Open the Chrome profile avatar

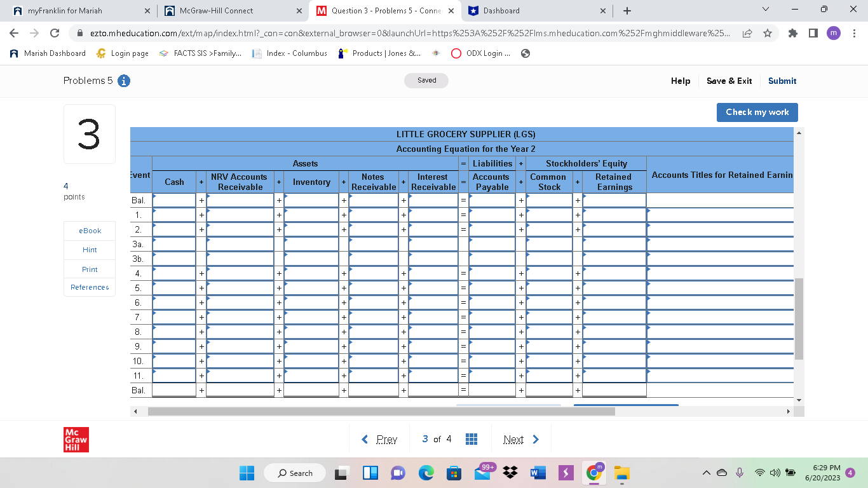834,33
